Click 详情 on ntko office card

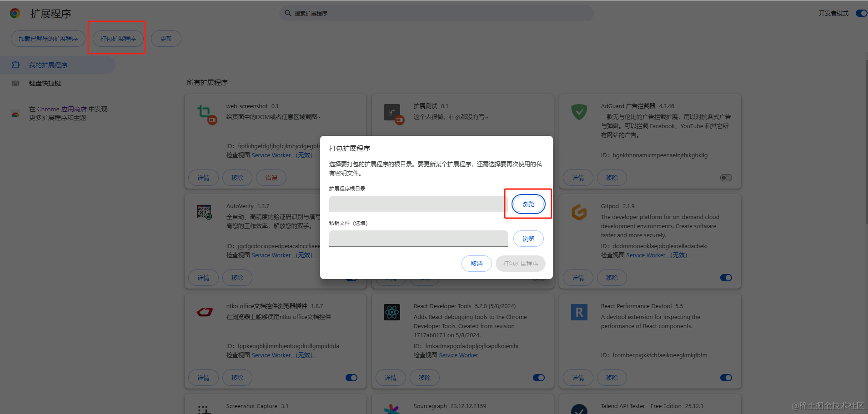[x=204, y=378]
